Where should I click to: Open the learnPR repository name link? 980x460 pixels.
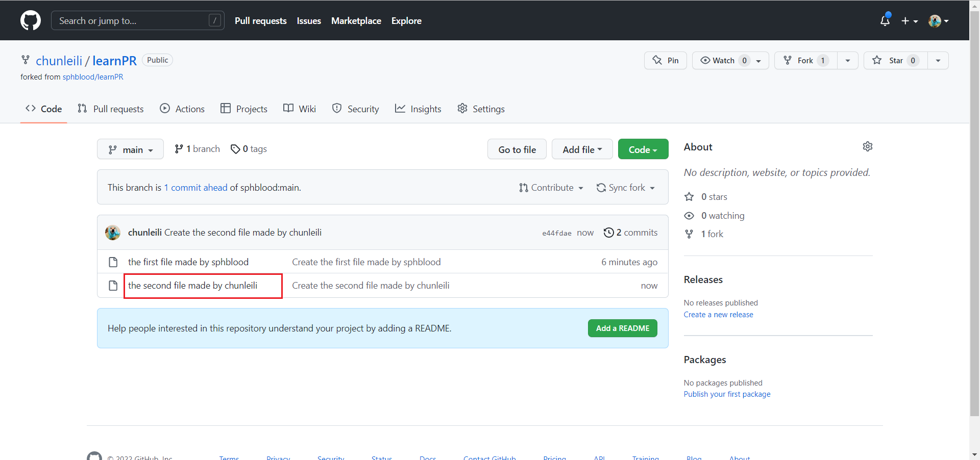114,61
